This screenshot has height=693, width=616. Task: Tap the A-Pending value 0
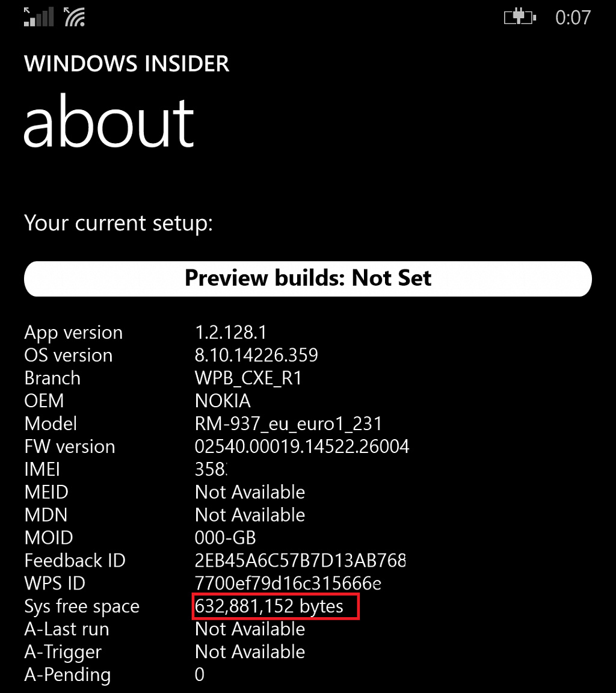pos(200,674)
